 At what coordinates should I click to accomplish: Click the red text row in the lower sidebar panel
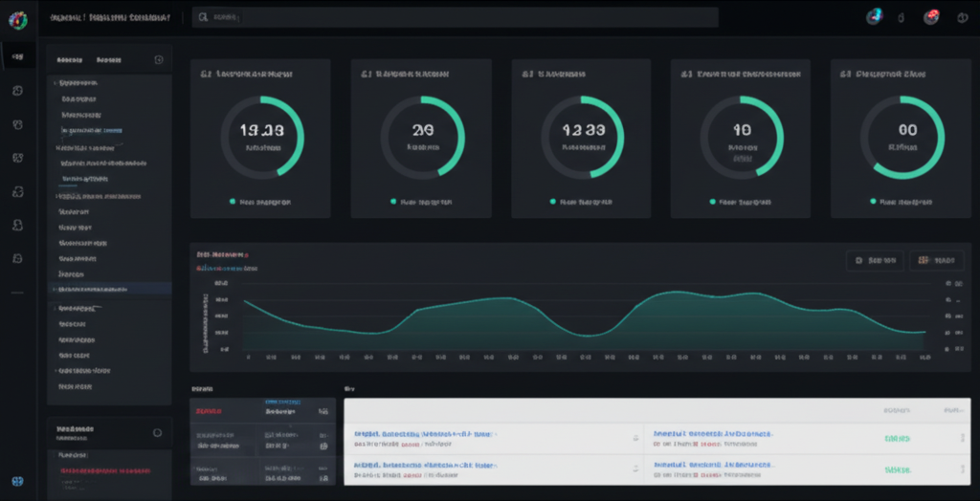(105, 470)
